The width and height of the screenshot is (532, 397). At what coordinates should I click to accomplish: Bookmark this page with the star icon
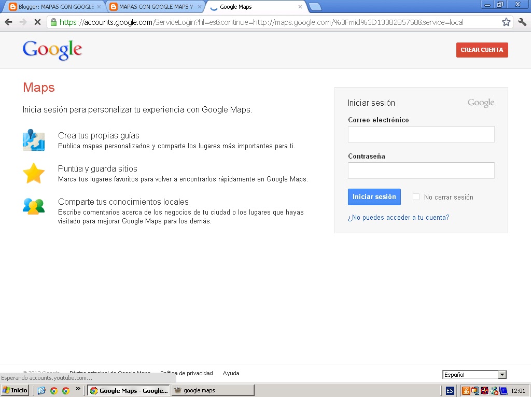506,22
